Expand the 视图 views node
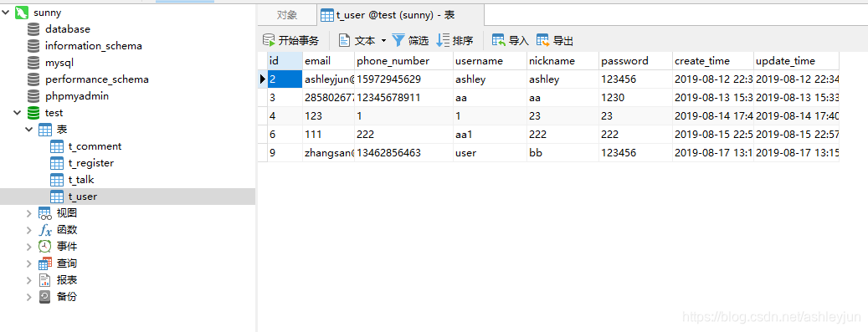The width and height of the screenshot is (868, 332). pos(29,213)
